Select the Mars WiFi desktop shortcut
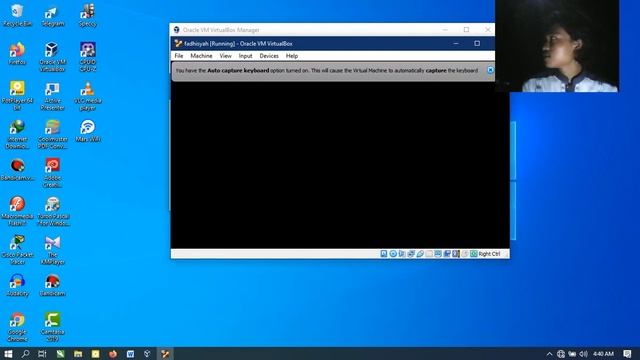Image resolution: width=640 pixels, height=360 pixels. point(88,131)
